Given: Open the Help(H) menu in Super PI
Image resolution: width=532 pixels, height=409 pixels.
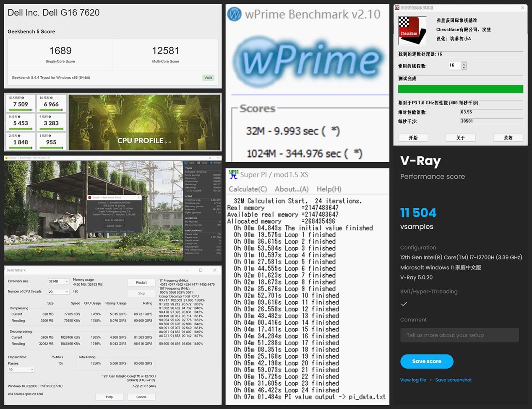Looking at the screenshot, I should coord(329,189).
